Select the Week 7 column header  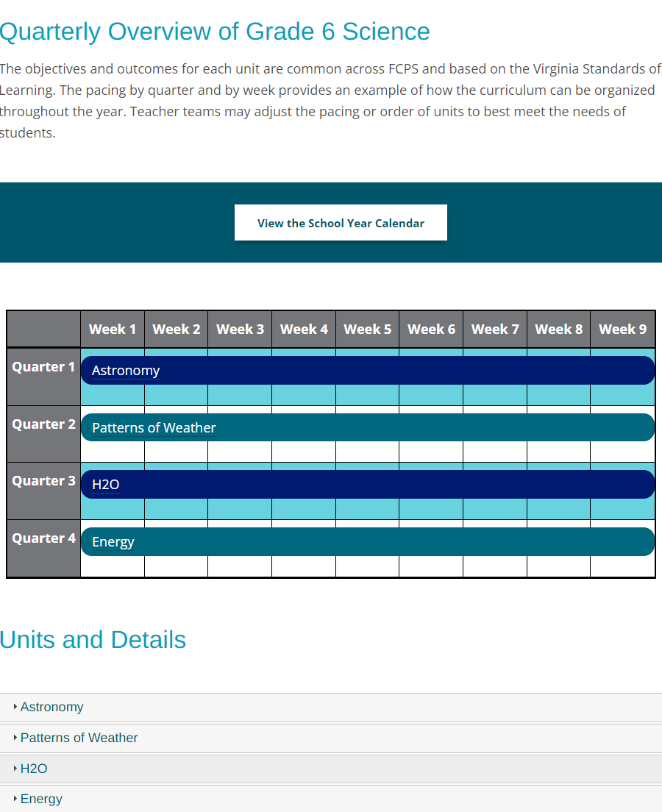[495, 330]
